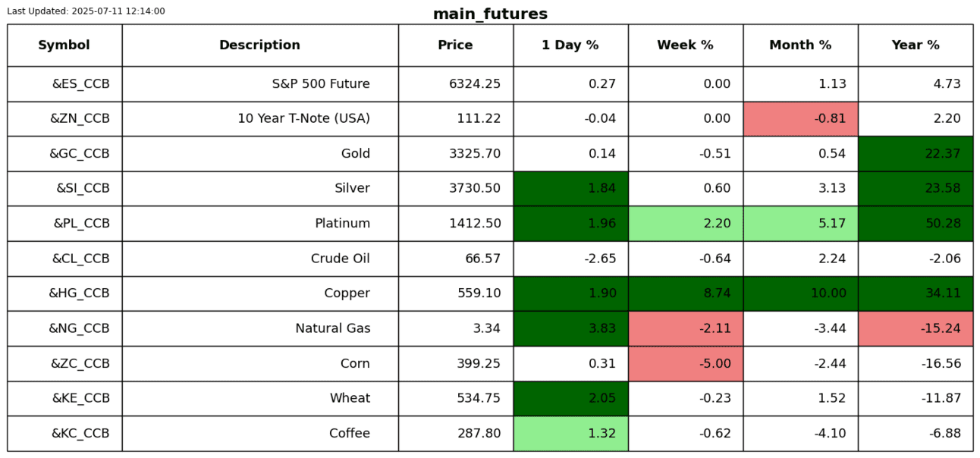
Task: Select the Year % column header
Action: 915,45
